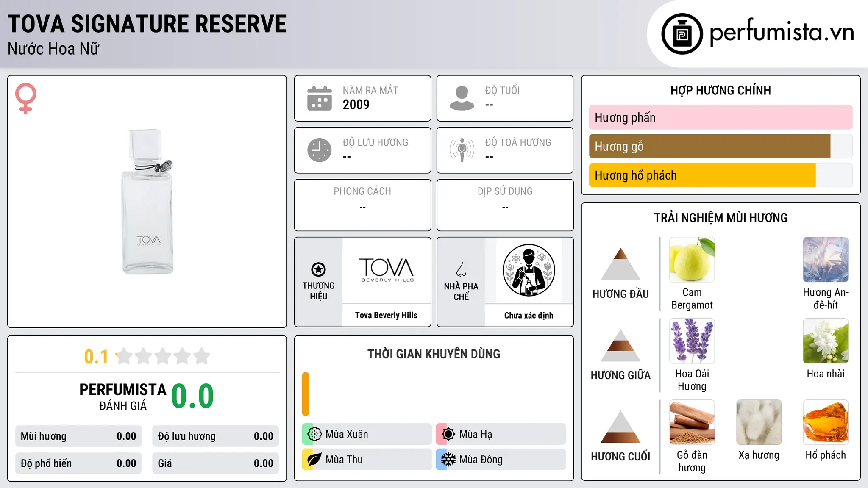Click the orange recommended-time bar
Viewport: 868px width, 488px height.
[306, 394]
